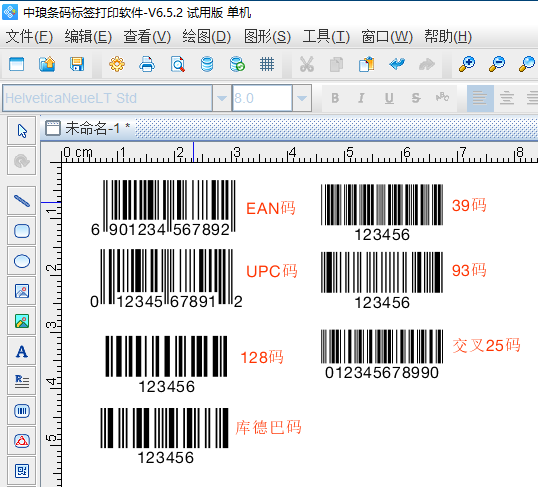Zoom in with the plus magnifier
The height and width of the screenshot is (487, 538).
[467, 64]
